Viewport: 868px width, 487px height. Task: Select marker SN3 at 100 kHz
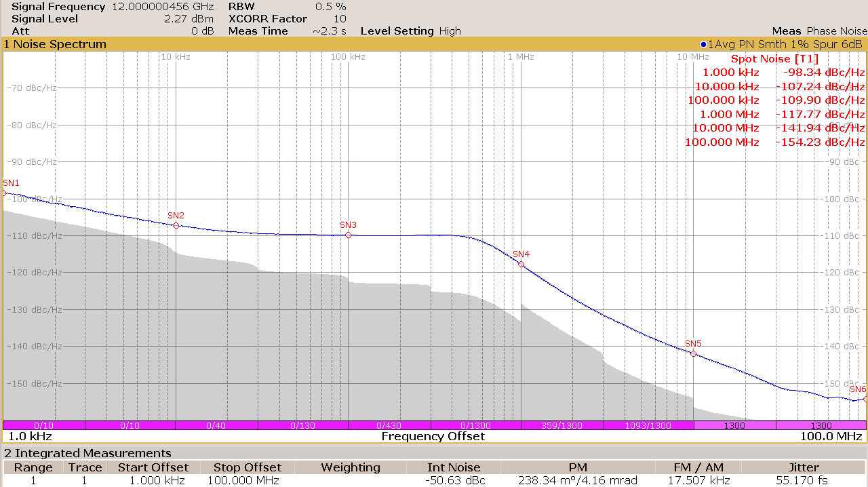(348, 235)
